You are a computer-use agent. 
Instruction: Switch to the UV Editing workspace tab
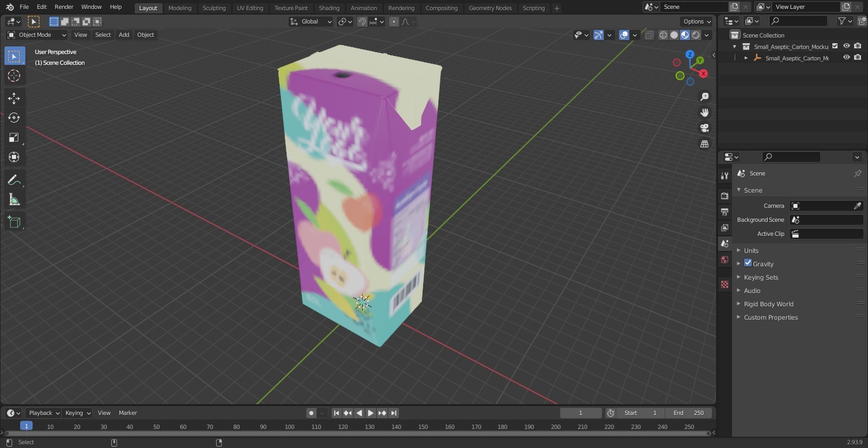pyautogui.click(x=250, y=8)
